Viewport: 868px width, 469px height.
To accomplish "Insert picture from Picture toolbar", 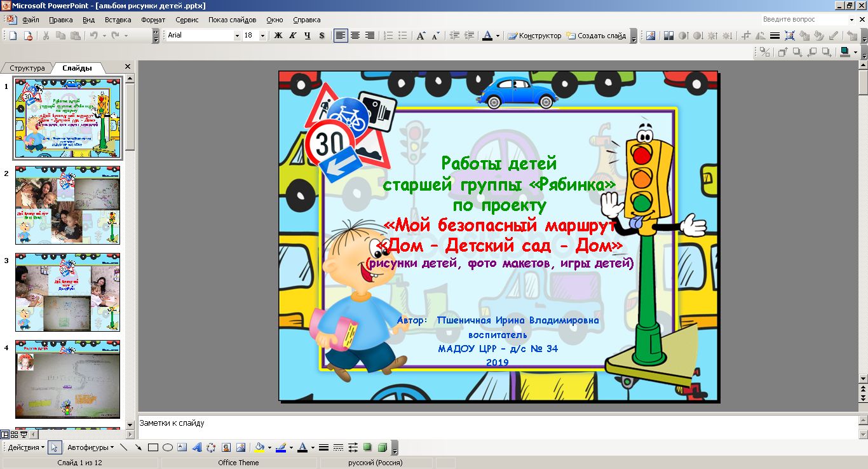I will click(x=650, y=36).
